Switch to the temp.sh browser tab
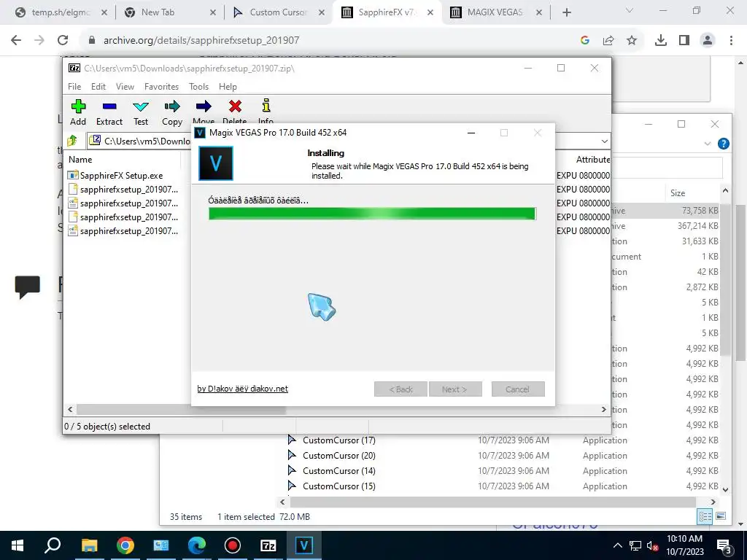Image resolution: width=747 pixels, height=560 pixels. tap(60, 12)
